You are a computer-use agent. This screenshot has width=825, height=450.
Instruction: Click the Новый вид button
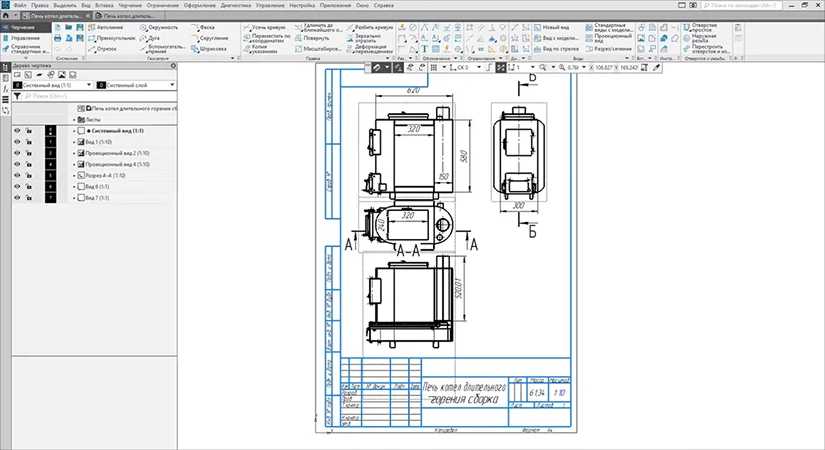556,27
